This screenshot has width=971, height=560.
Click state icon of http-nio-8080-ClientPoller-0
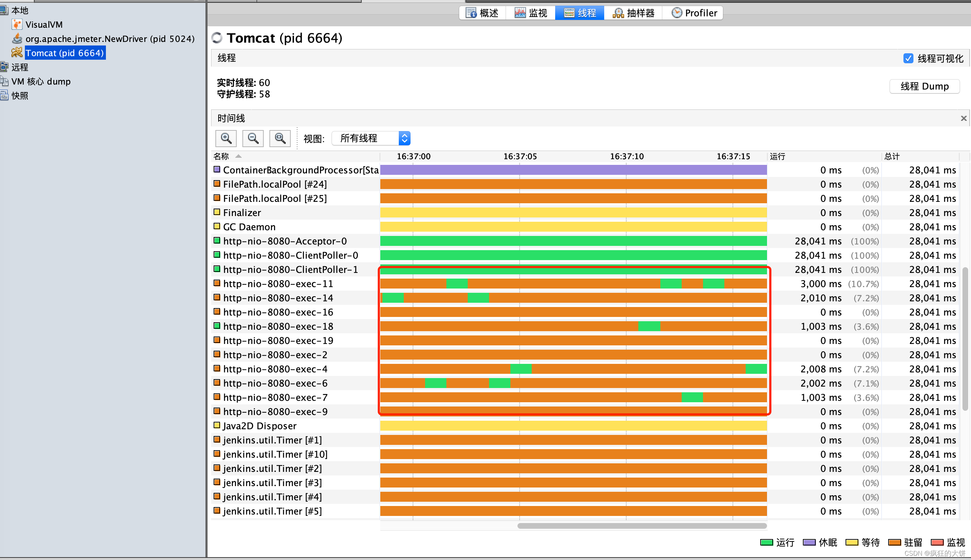coord(217,255)
